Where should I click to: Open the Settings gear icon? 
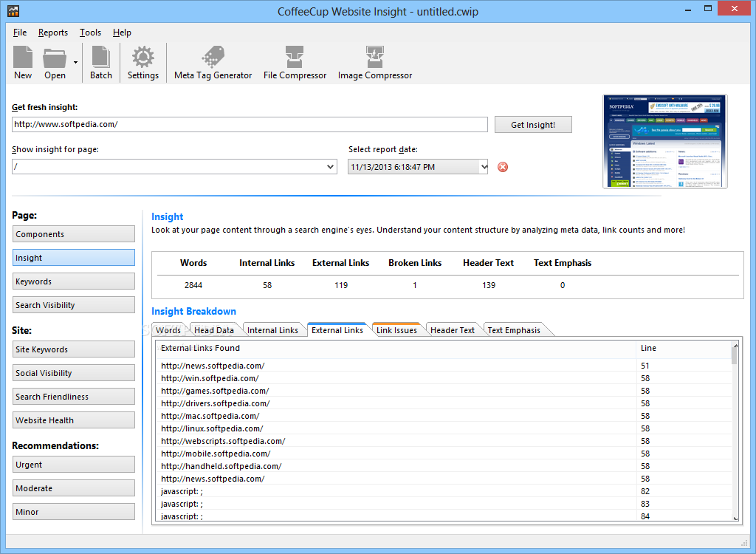click(143, 62)
